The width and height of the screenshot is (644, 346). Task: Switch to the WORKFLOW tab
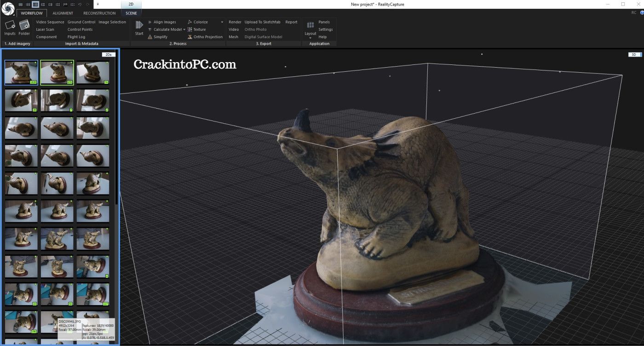click(x=32, y=13)
